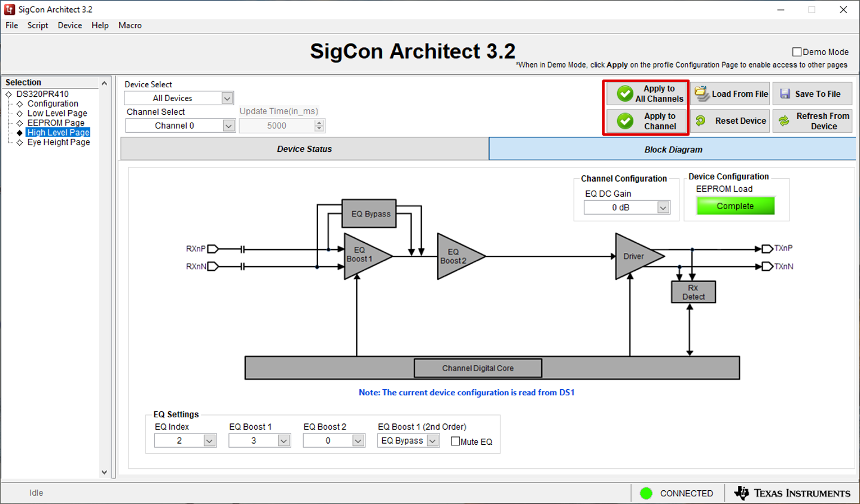Open EQ Boost 1 (2nd Order) dropdown
The height and width of the screenshot is (504, 860).
click(x=432, y=441)
